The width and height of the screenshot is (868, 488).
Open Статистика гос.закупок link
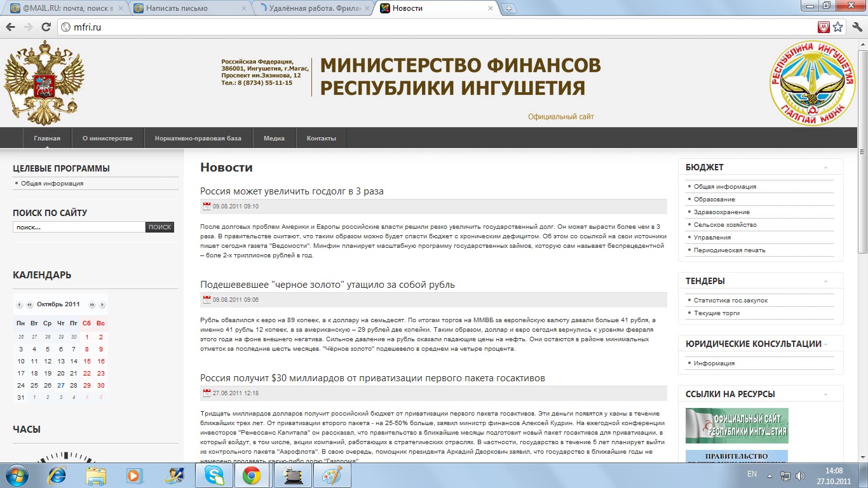[731, 301]
